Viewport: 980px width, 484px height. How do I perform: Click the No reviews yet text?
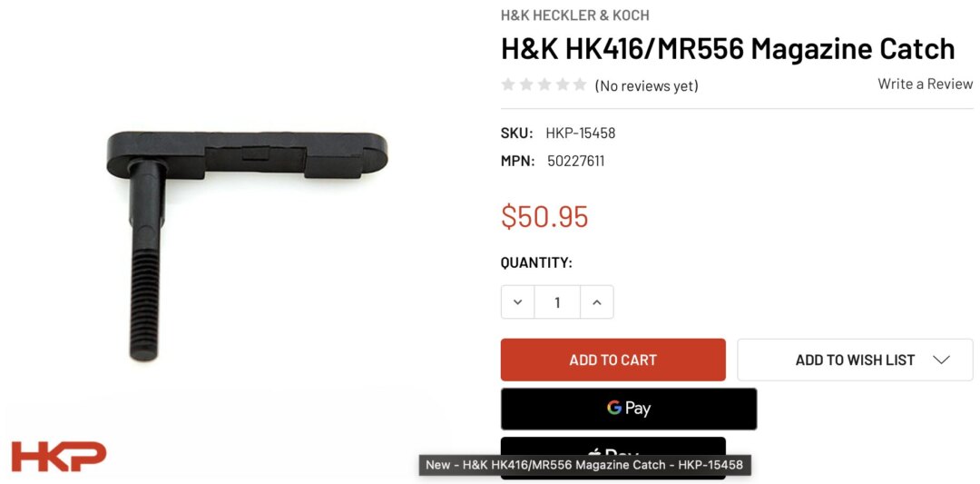pos(646,85)
